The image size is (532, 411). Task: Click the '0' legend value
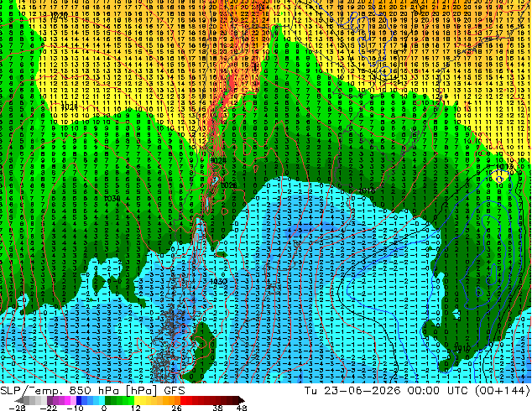point(104,408)
